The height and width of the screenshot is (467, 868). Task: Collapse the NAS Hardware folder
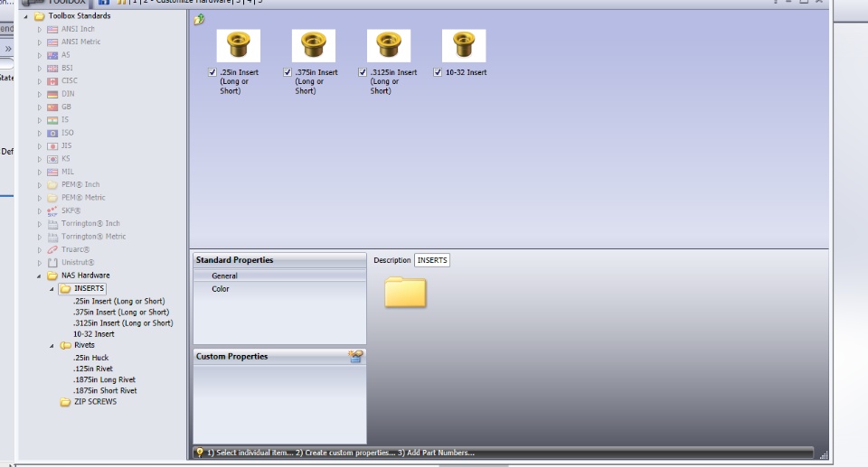(x=39, y=276)
